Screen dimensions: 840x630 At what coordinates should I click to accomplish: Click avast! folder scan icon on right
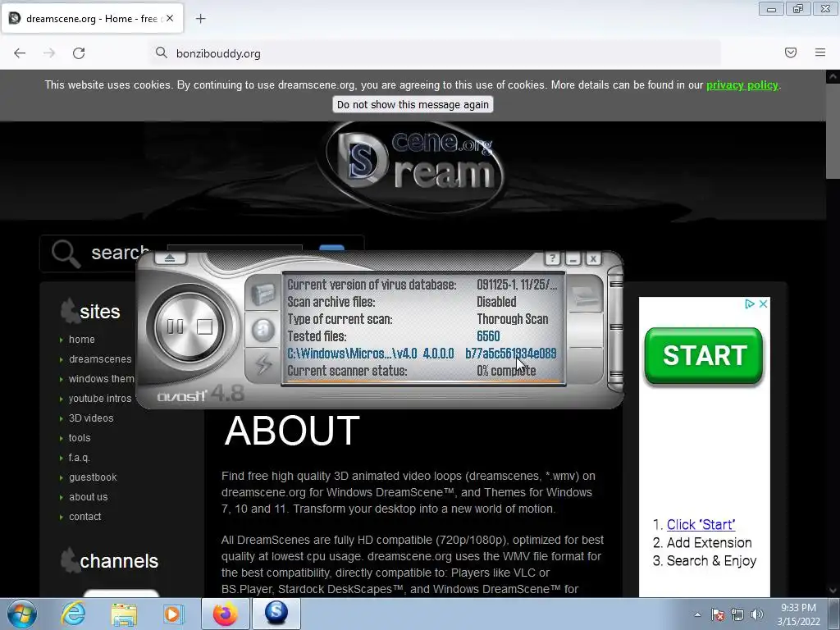coord(585,295)
